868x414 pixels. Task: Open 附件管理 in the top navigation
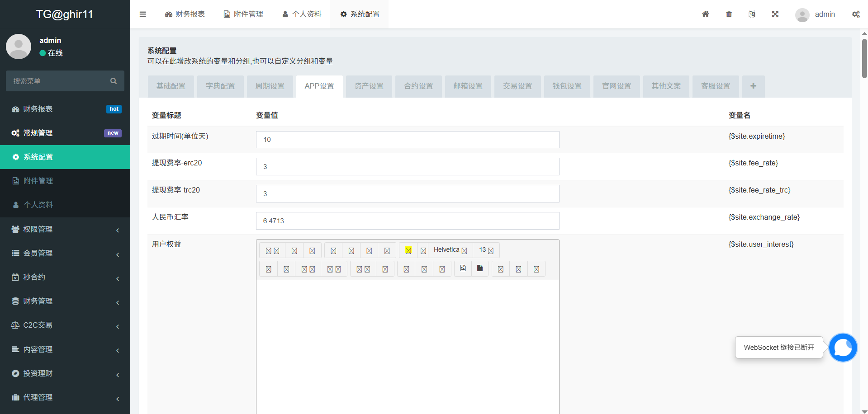coord(243,14)
